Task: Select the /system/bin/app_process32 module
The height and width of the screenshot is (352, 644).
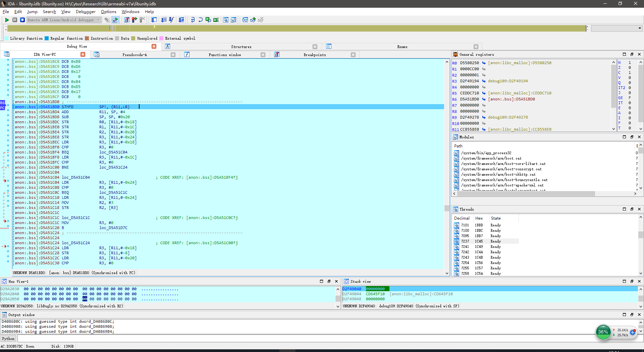Action: click(x=486, y=153)
